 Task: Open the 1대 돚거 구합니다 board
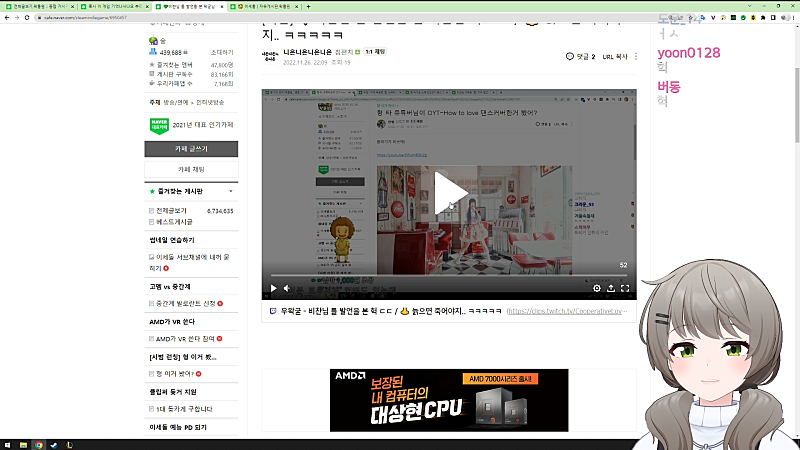click(184, 409)
